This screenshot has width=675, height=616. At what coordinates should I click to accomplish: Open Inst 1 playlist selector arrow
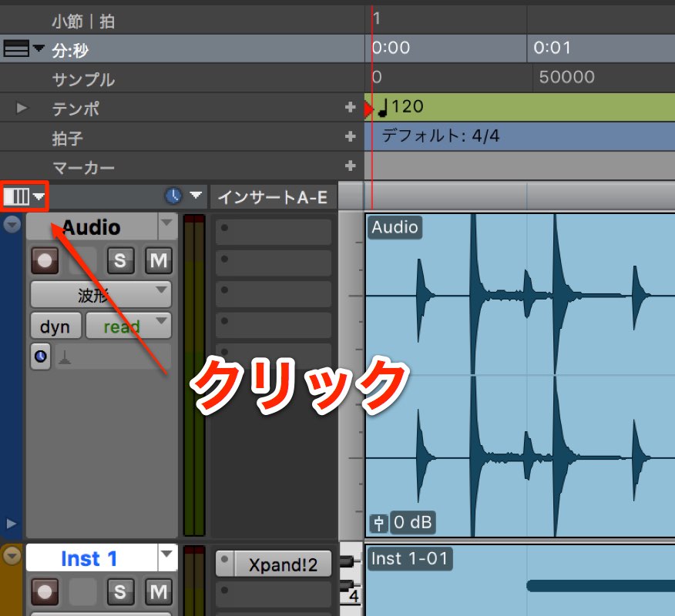pos(167,554)
